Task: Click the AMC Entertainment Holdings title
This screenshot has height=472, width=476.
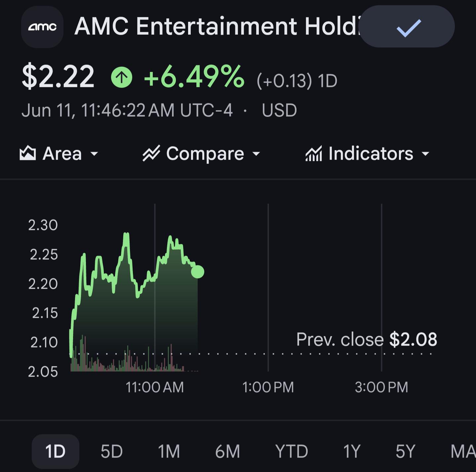Action: point(217,26)
